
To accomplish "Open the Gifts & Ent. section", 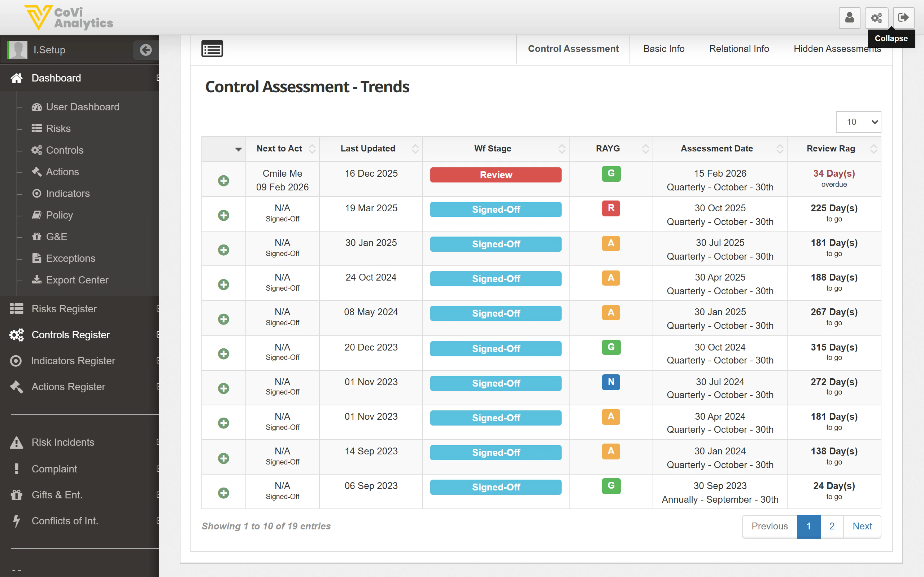I will [x=57, y=494].
